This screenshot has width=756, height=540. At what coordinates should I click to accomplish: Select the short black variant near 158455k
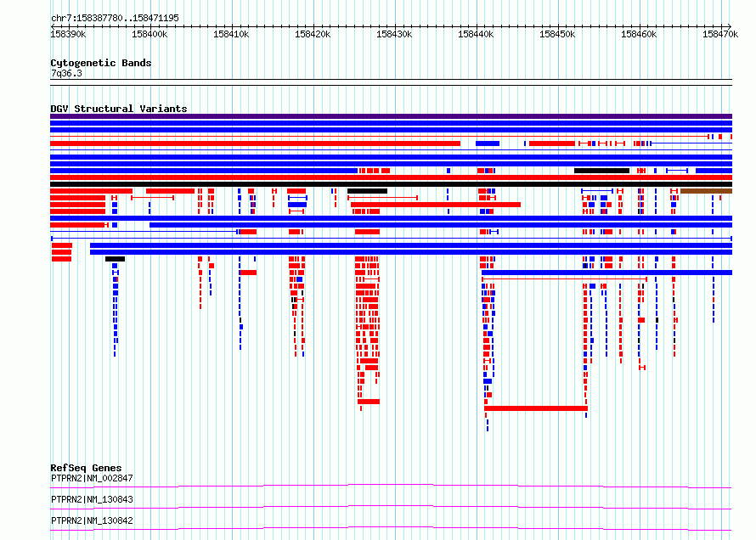601,171
